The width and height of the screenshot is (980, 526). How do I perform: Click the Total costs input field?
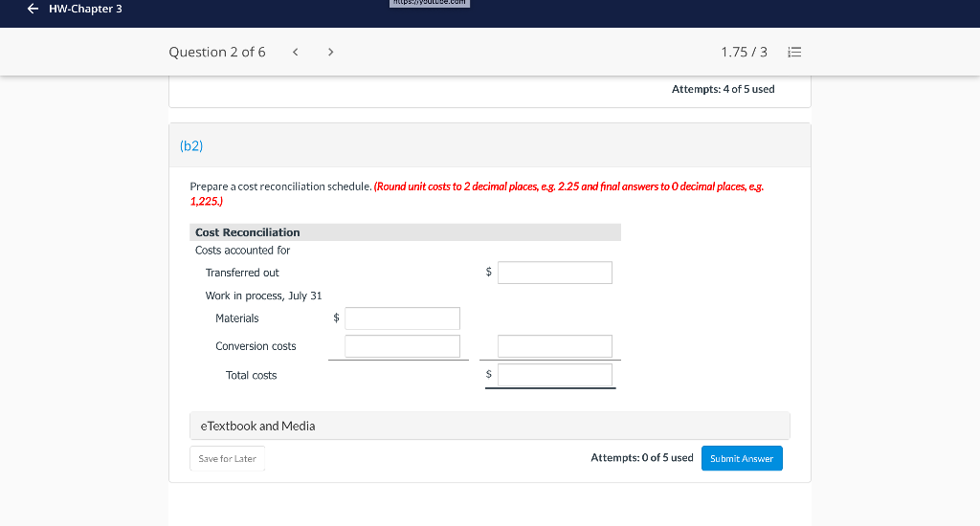[555, 375]
